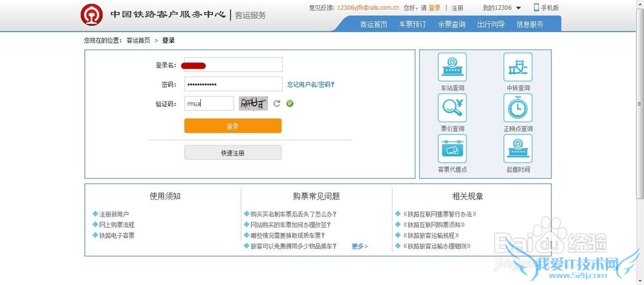Click the 快速注册 button

(x=233, y=152)
